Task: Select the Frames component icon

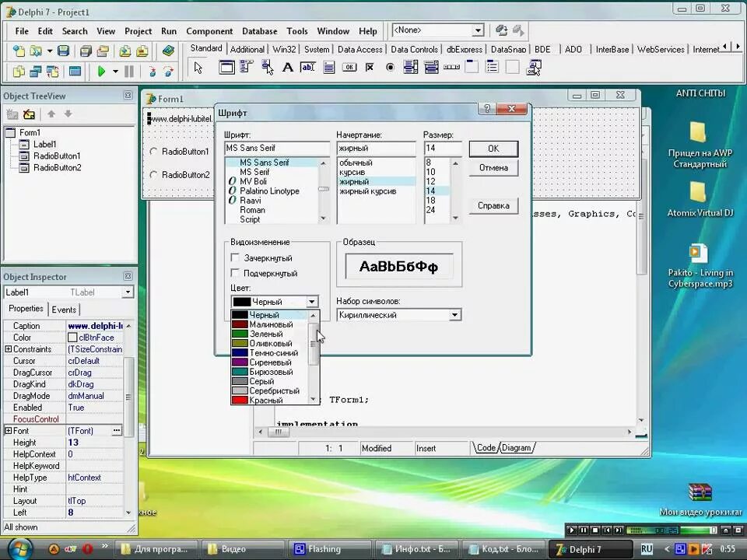Action: pyautogui.click(x=226, y=68)
